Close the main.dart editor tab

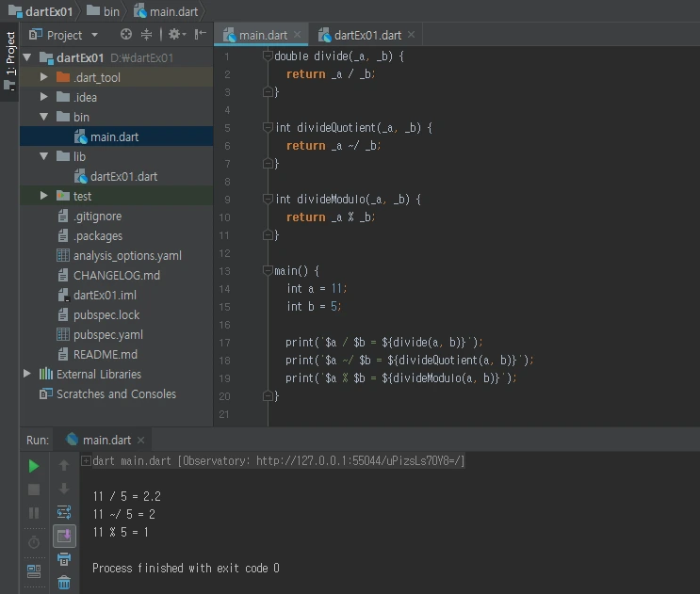coord(298,34)
